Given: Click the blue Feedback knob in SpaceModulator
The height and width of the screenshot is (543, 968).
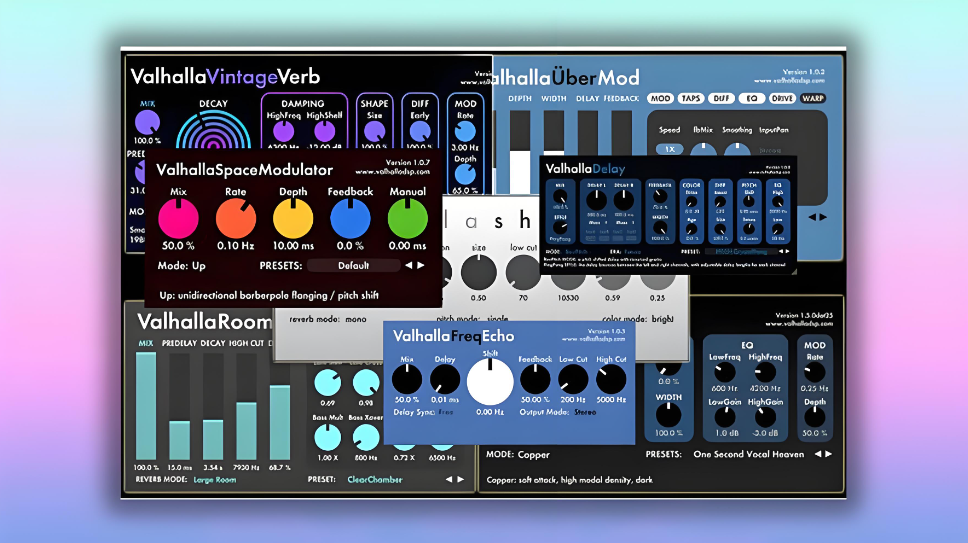Looking at the screenshot, I should (x=350, y=219).
